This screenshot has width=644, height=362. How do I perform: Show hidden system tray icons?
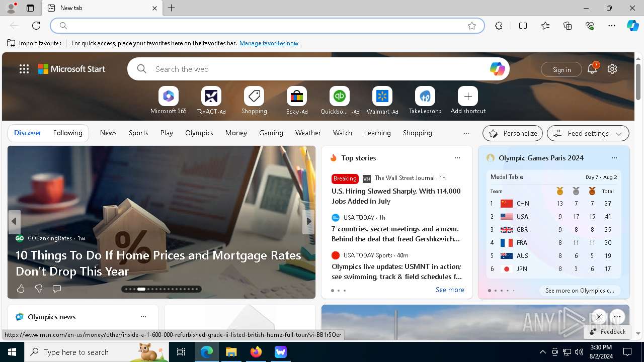pos(542,352)
